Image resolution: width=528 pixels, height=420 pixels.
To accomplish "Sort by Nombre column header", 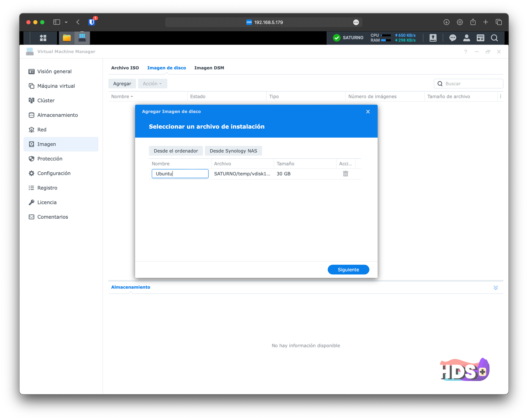I will point(148,97).
